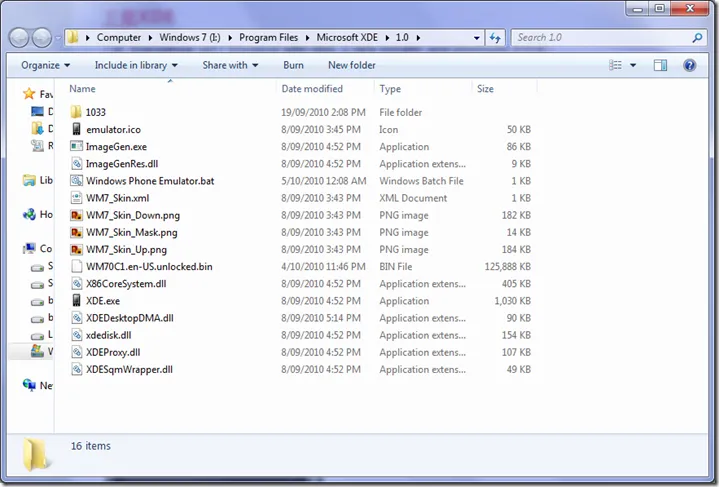Go to Windows 7 (I:) in breadcrumb

pyautogui.click(x=190, y=38)
